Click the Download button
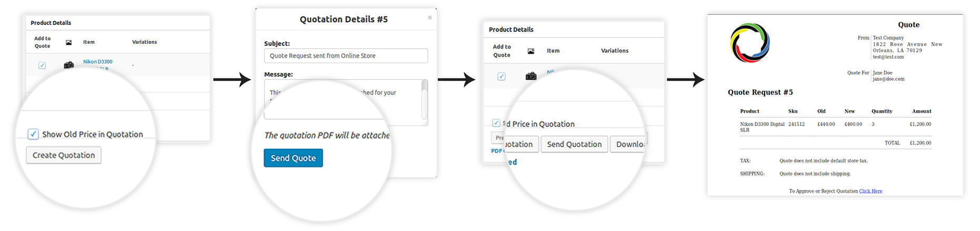The width and height of the screenshot is (980, 231). click(629, 144)
